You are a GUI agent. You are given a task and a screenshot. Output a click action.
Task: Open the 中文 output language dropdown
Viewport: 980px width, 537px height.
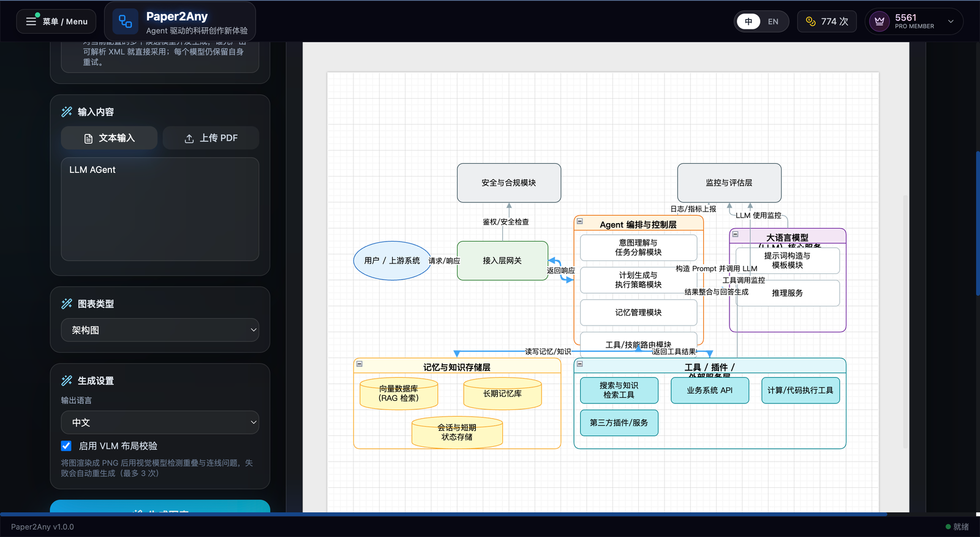tap(160, 422)
